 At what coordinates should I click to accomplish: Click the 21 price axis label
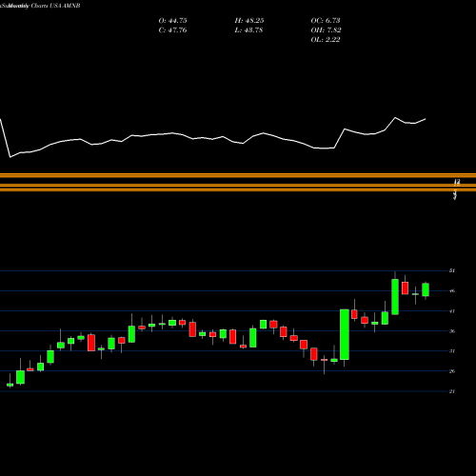[x=452, y=391]
